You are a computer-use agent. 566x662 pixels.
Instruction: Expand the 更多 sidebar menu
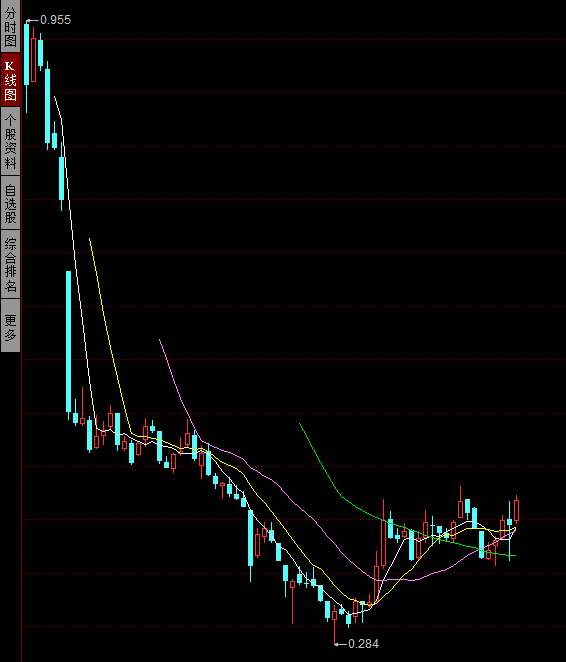pyautogui.click(x=10, y=326)
